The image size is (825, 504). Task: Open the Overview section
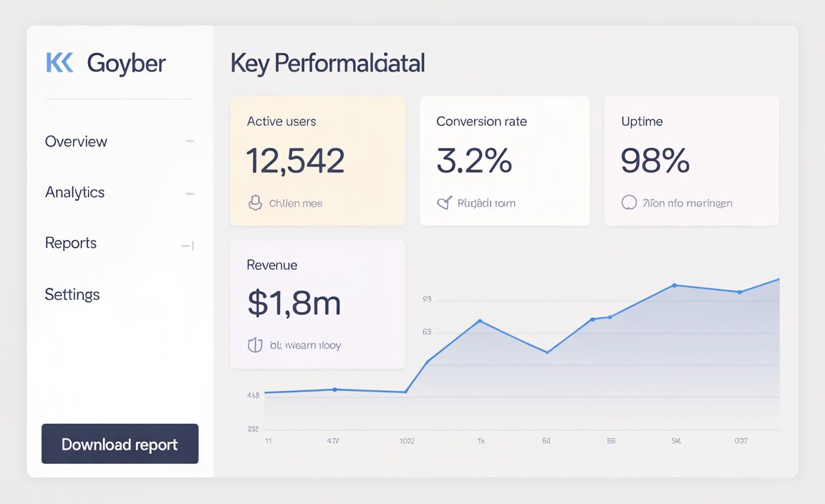tap(76, 142)
